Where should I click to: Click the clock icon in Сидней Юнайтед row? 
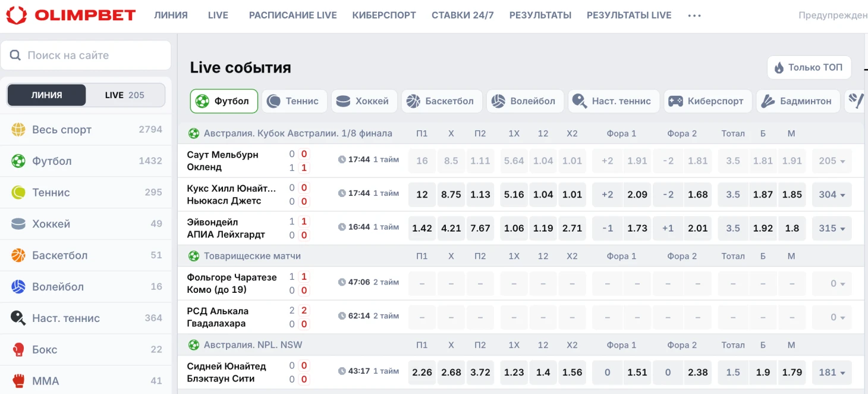pos(342,371)
